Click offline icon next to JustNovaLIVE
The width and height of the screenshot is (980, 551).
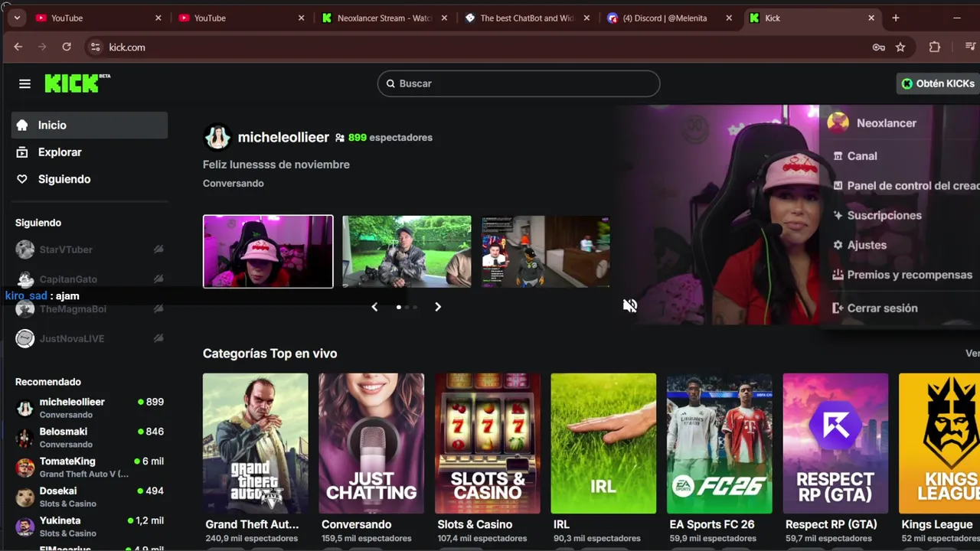point(158,338)
